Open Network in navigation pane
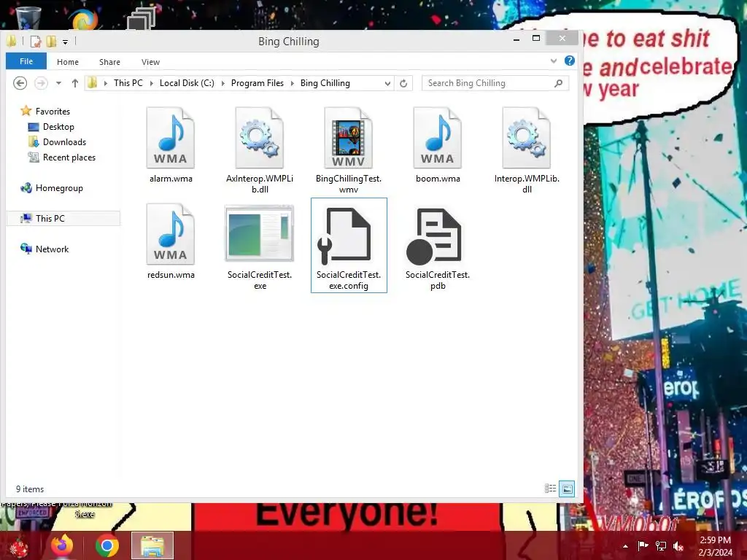The height and width of the screenshot is (560, 747). (x=52, y=249)
